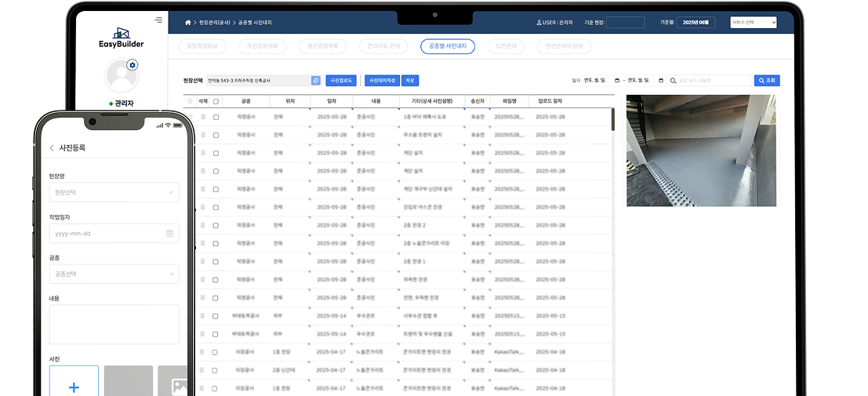Click the table's vertical scrollbar
The width and height of the screenshot is (868, 396).
tap(613, 120)
